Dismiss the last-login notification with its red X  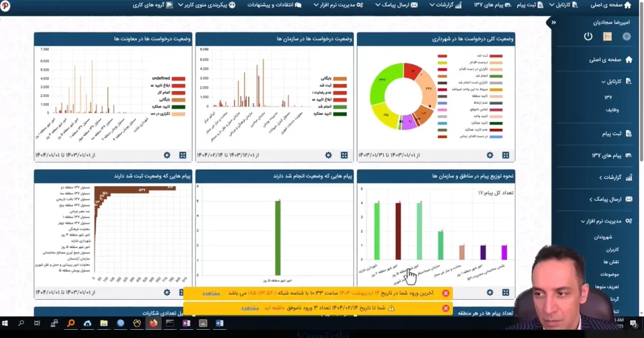[x=445, y=293]
